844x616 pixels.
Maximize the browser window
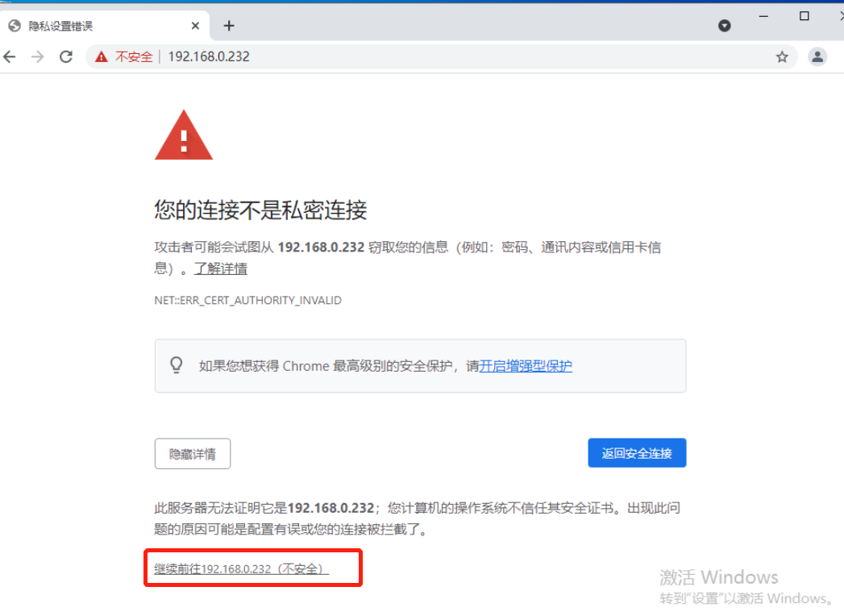[805, 16]
